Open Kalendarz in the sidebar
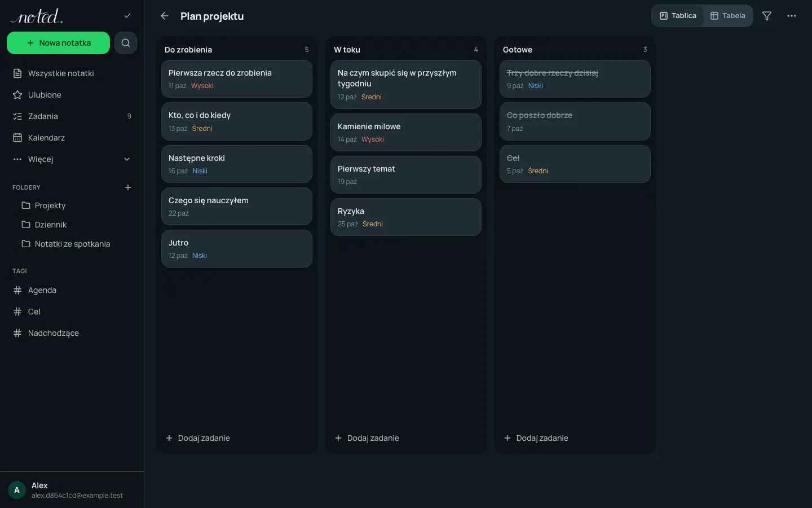The image size is (812, 508). [72, 138]
